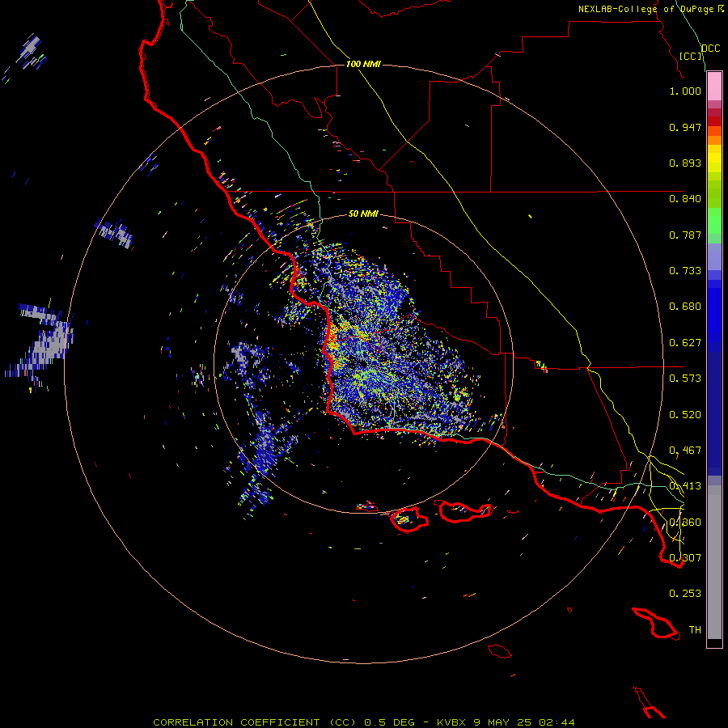
Task: Click the DCC label above the color scale
Action: pos(711,49)
